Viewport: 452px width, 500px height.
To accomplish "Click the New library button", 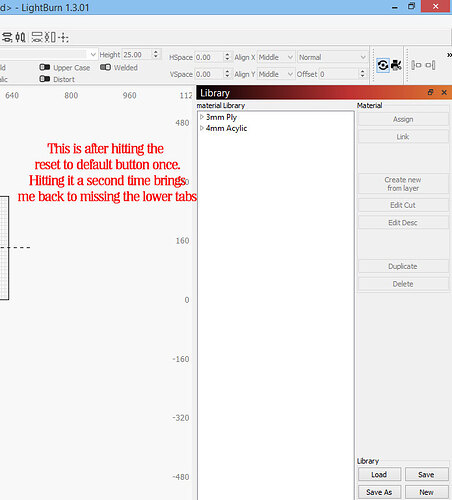I will [x=427, y=492].
